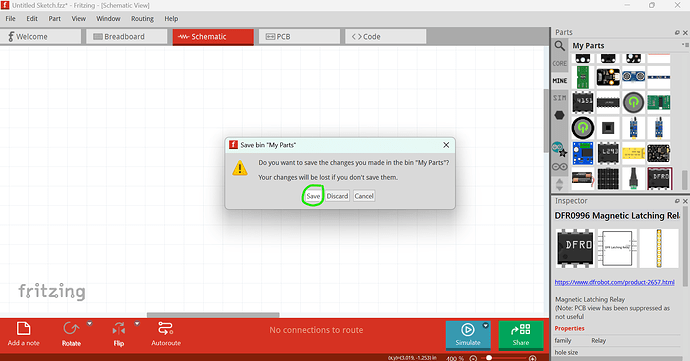Click the Autoroute tool icon
Screen dimensions: 690x361
coord(165,328)
